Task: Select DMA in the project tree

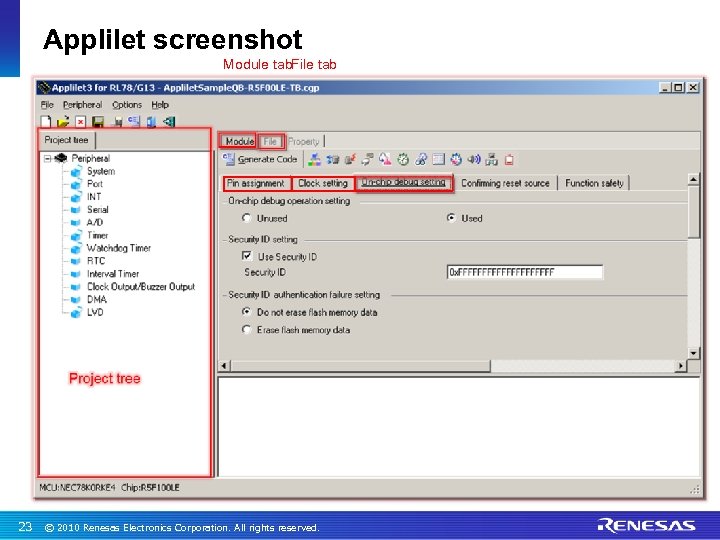Action: pos(97,299)
